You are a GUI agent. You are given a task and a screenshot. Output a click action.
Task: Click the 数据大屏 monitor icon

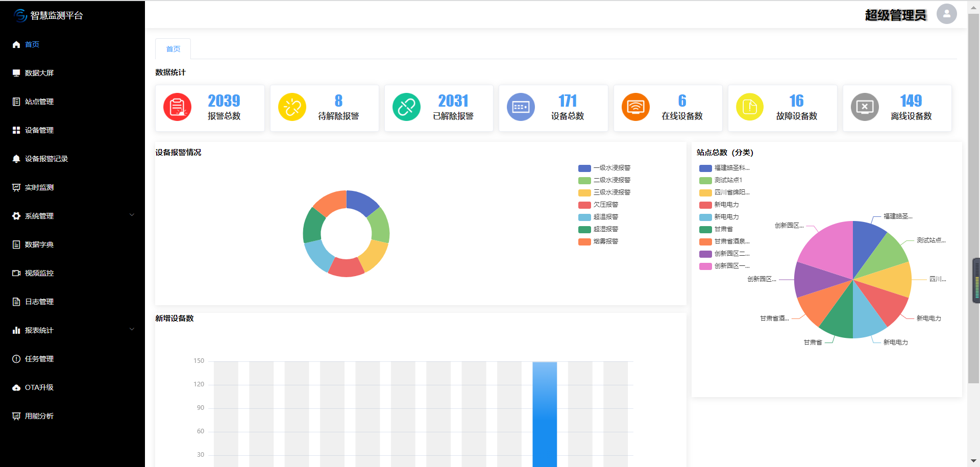click(16, 73)
